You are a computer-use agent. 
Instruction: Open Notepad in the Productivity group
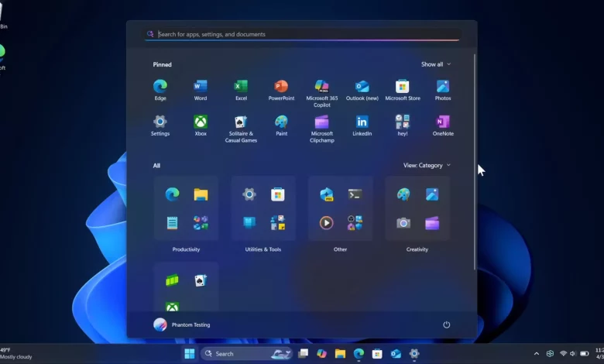172,222
